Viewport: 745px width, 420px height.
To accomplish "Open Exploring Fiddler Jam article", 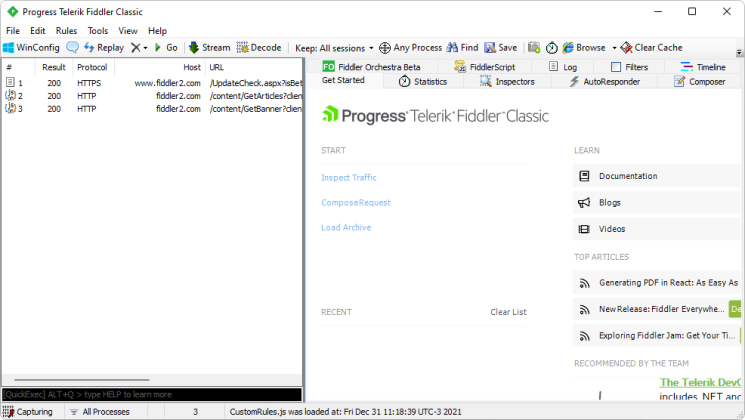I will pyautogui.click(x=657, y=335).
